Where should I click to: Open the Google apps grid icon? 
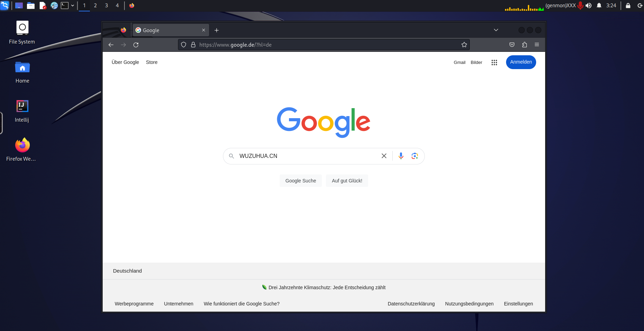[494, 62]
